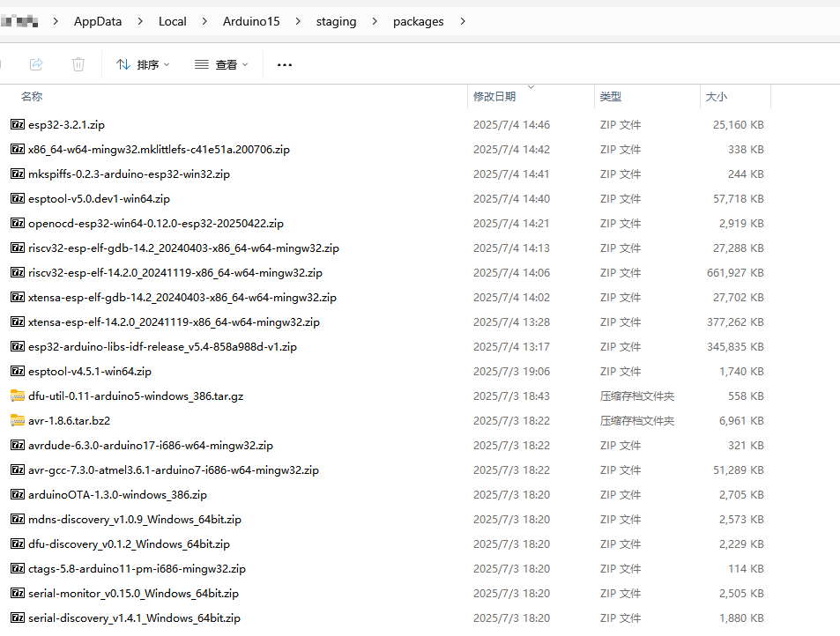The height and width of the screenshot is (636, 840).
Task: Select riscv32-esp-elf-gdb-14.2 zip icon
Action: 18,248
